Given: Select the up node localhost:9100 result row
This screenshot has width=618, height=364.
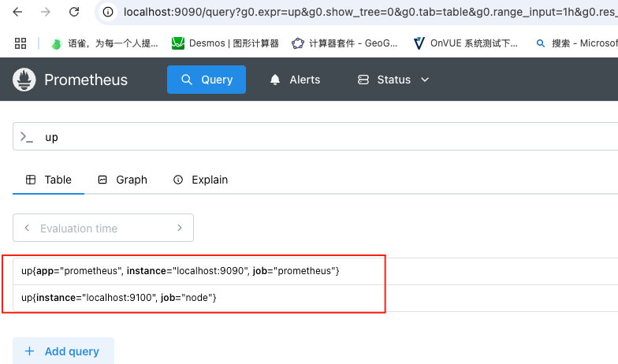Looking at the screenshot, I should (315, 298).
